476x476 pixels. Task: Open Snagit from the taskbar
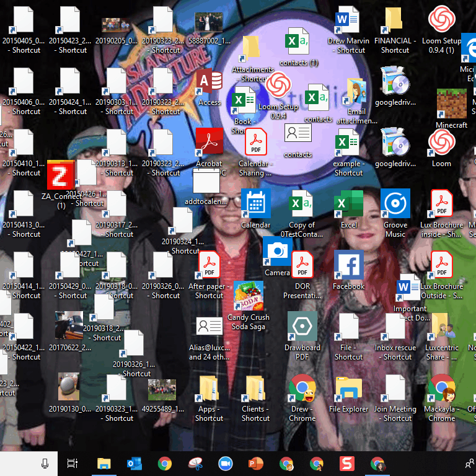click(347, 464)
